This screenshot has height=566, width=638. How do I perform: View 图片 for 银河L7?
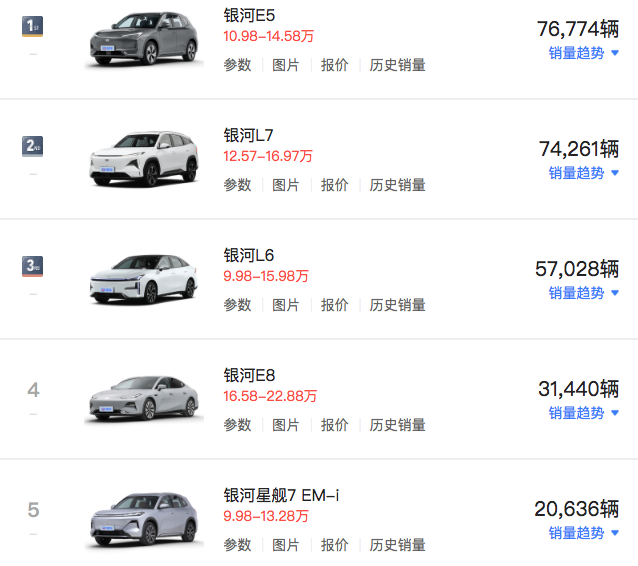pos(286,185)
